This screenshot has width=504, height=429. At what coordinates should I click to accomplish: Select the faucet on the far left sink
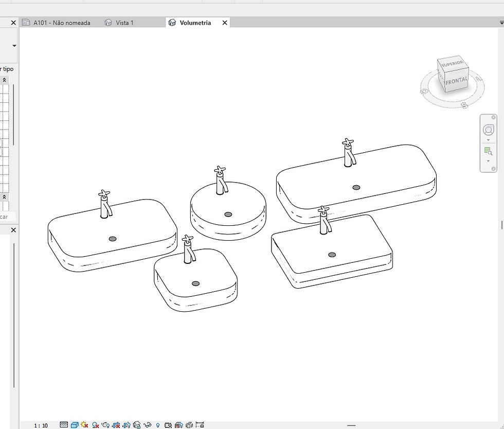pyautogui.click(x=105, y=204)
